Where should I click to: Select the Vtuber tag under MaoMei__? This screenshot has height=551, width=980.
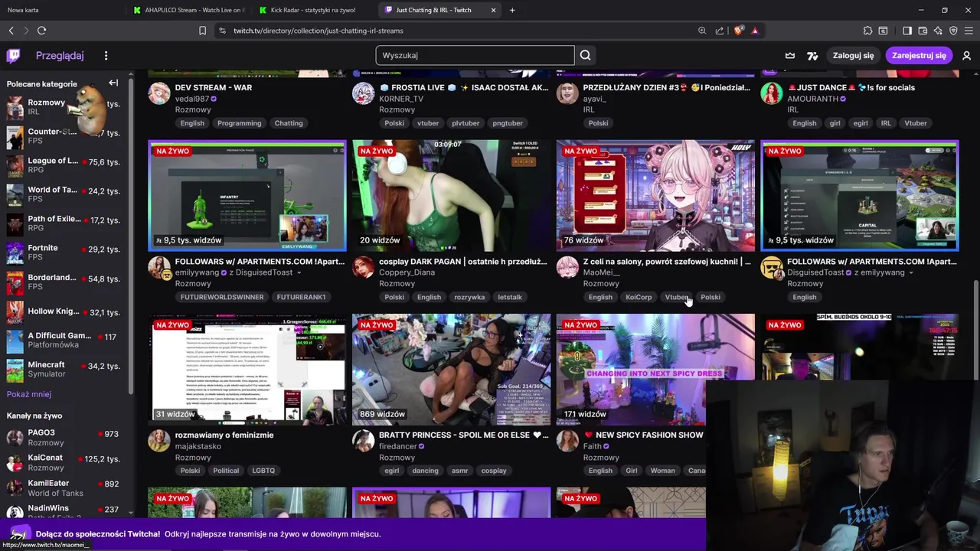pos(677,297)
